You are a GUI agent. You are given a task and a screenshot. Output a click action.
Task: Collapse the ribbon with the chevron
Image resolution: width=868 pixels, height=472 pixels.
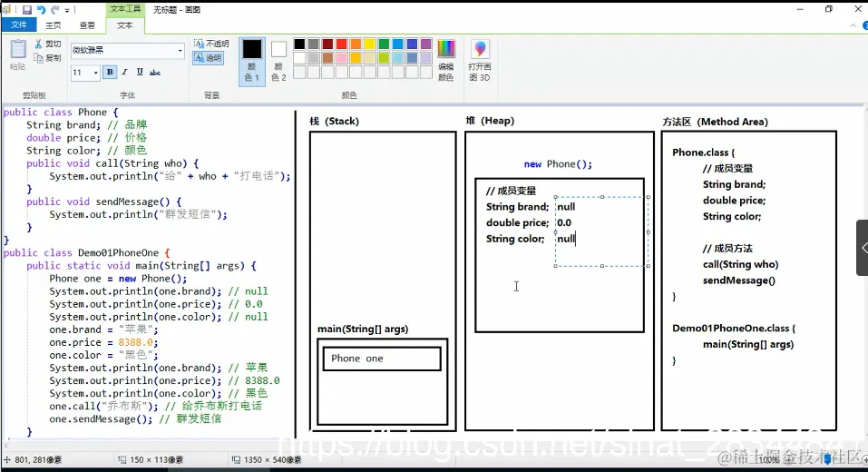pos(853,26)
